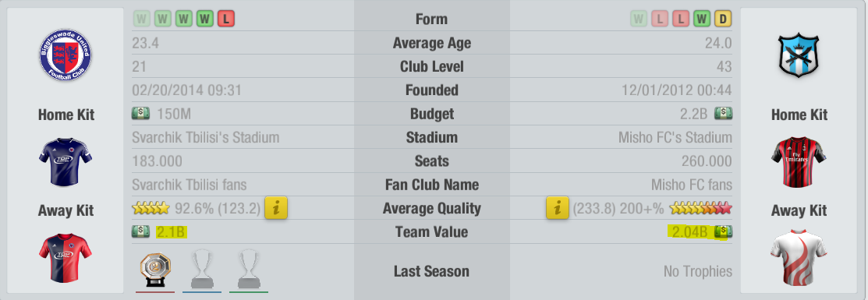Click the money icon beside 2.2B budget

point(723,114)
